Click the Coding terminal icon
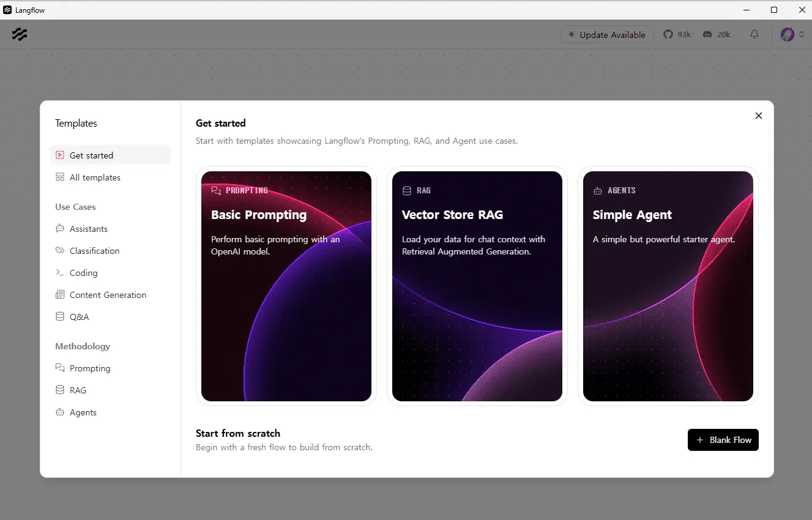 (60, 273)
